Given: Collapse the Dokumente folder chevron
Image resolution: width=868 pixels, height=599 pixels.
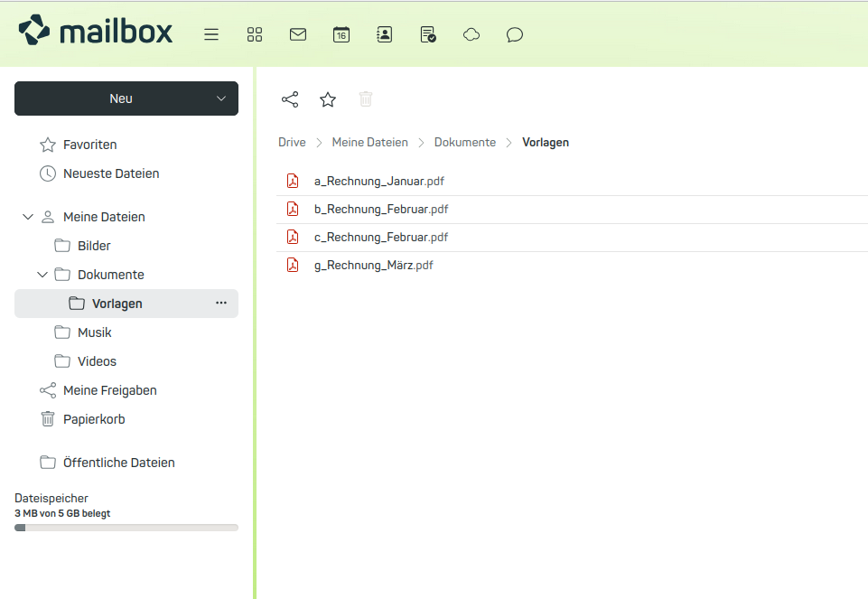Looking at the screenshot, I should point(42,275).
